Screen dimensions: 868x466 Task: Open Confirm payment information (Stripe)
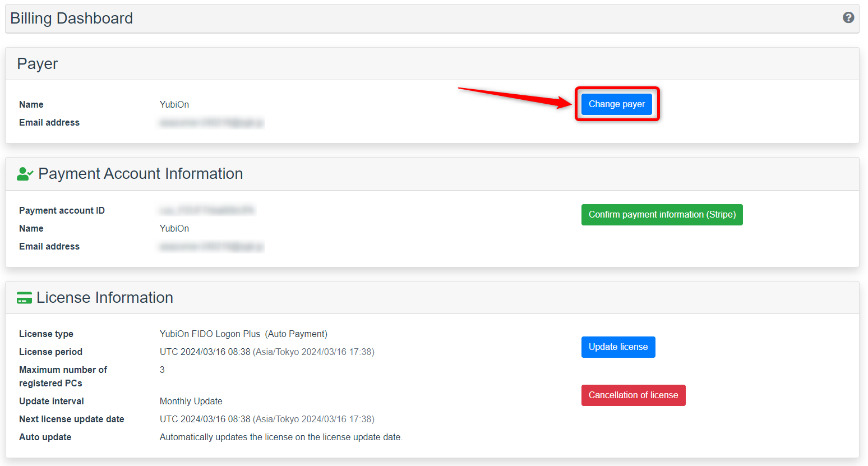coord(662,215)
